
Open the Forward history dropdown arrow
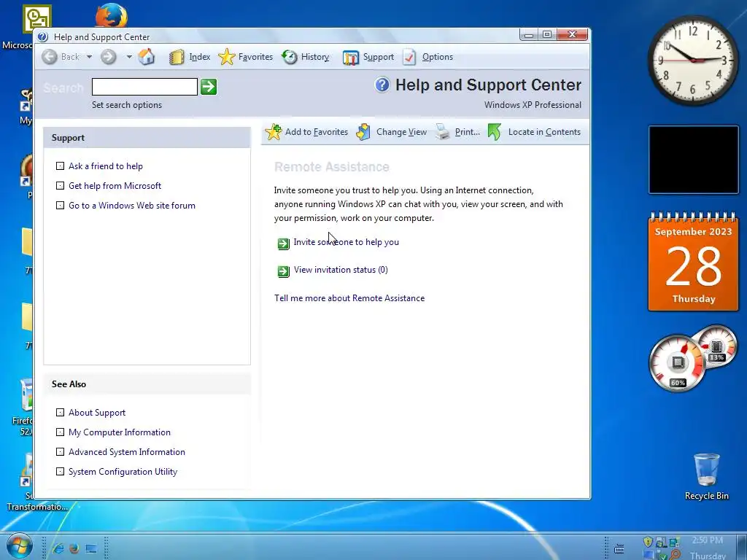(x=129, y=57)
